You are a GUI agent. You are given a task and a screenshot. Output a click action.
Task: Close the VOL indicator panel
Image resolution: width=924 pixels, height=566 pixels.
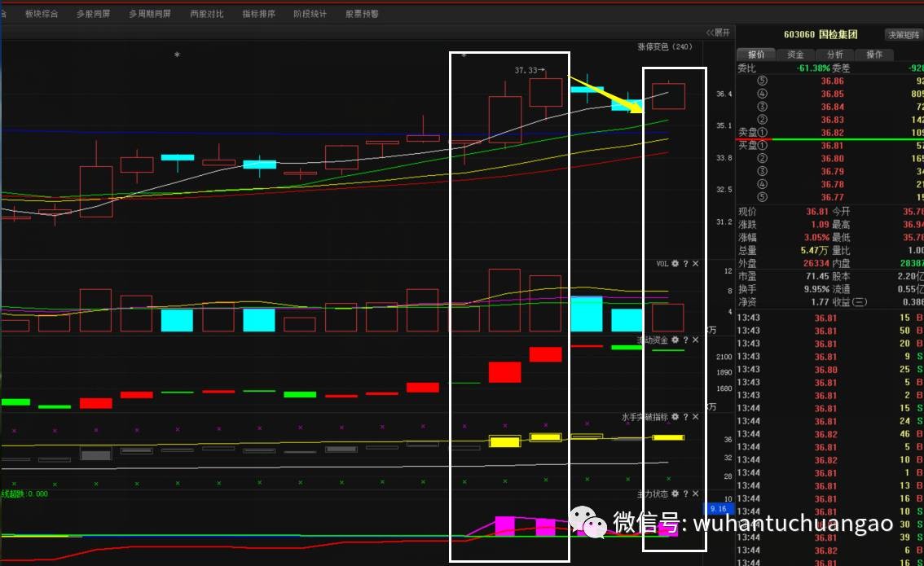coord(695,264)
